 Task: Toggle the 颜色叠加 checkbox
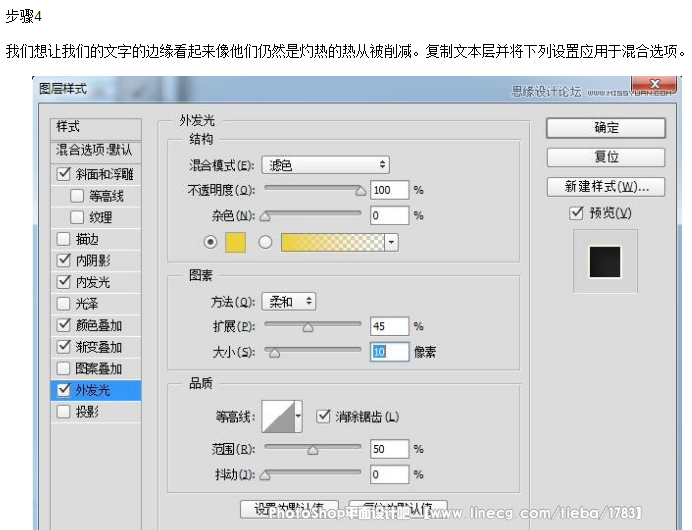click(x=64, y=325)
